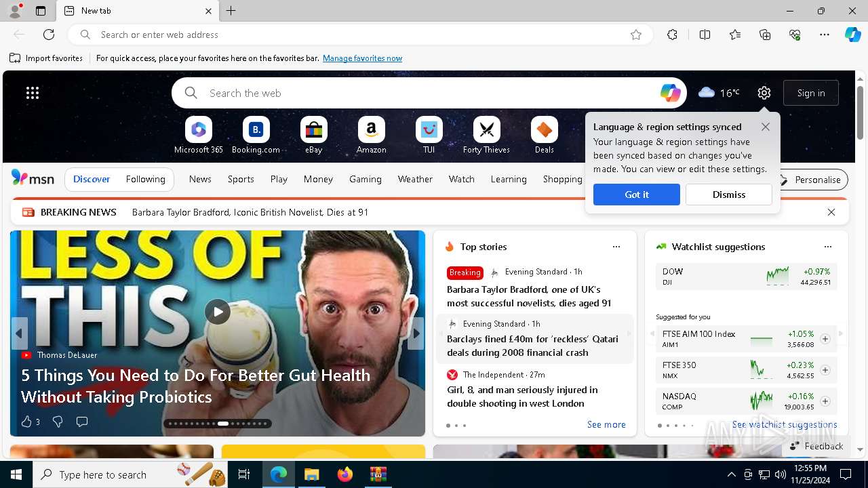The height and width of the screenshot is (488, 868).
Task: Click the Copilot icon in search box
Action: pyautogui.click(x=670, y=93)
